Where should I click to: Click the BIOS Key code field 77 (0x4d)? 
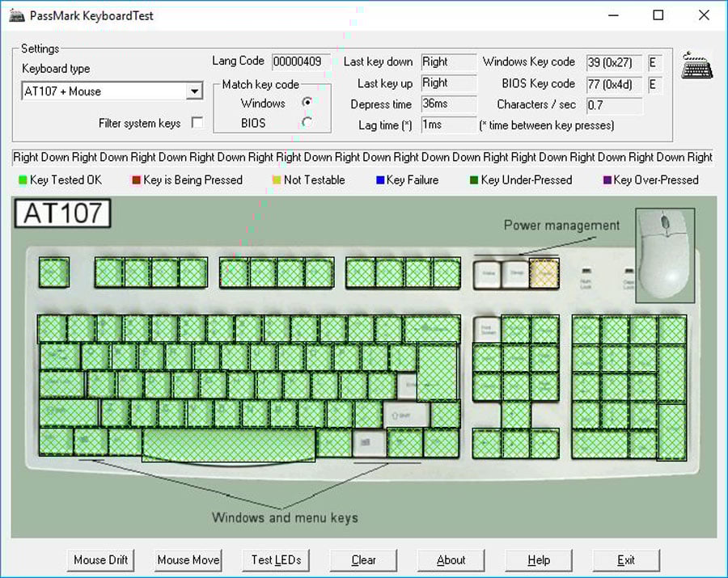click(614, 84)
